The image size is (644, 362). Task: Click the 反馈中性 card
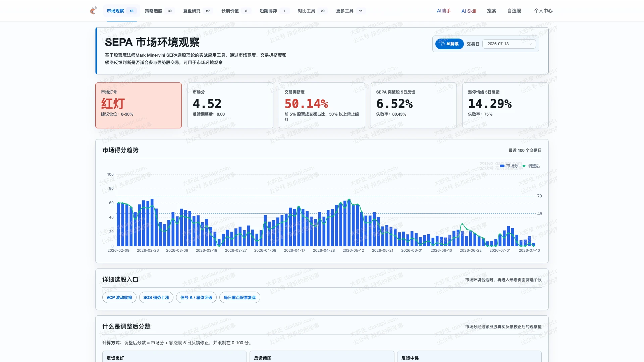[x=469, y=356]
